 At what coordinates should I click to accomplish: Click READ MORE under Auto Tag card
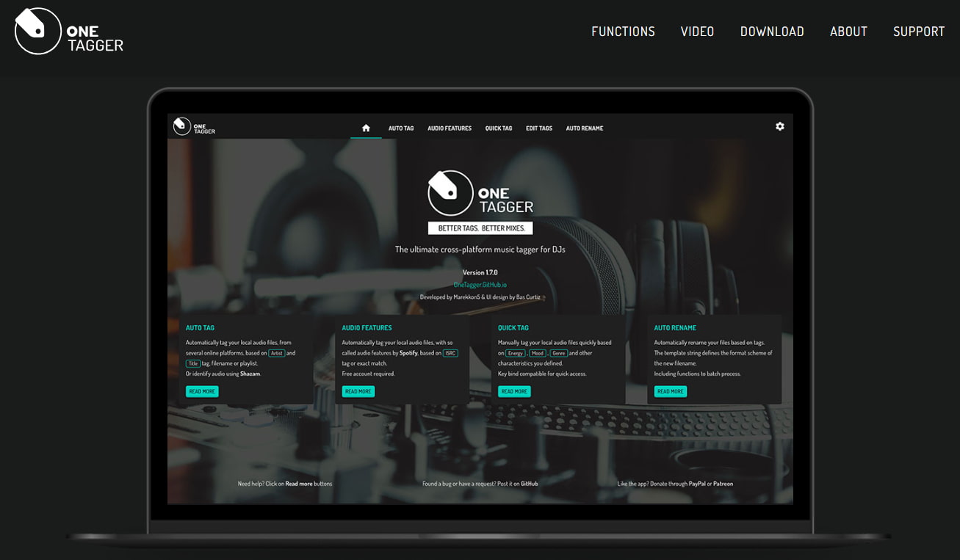(x=202, y=391)
